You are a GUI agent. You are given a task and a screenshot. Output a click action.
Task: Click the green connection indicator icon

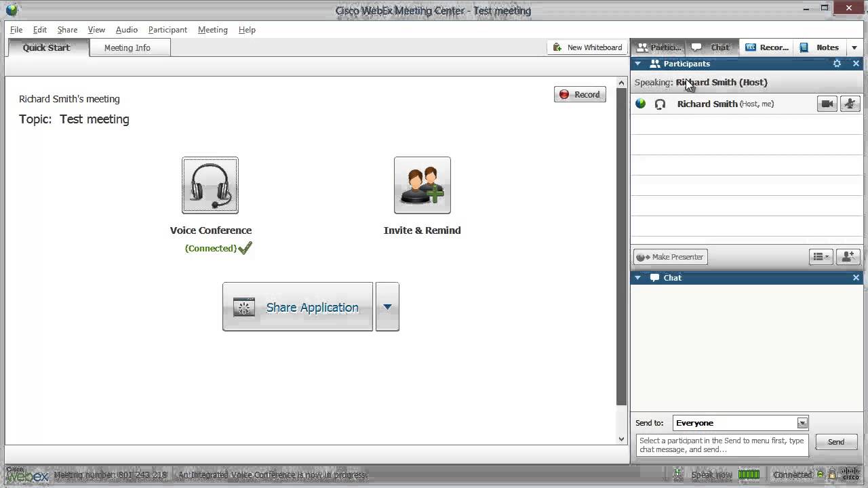point(821,474)
